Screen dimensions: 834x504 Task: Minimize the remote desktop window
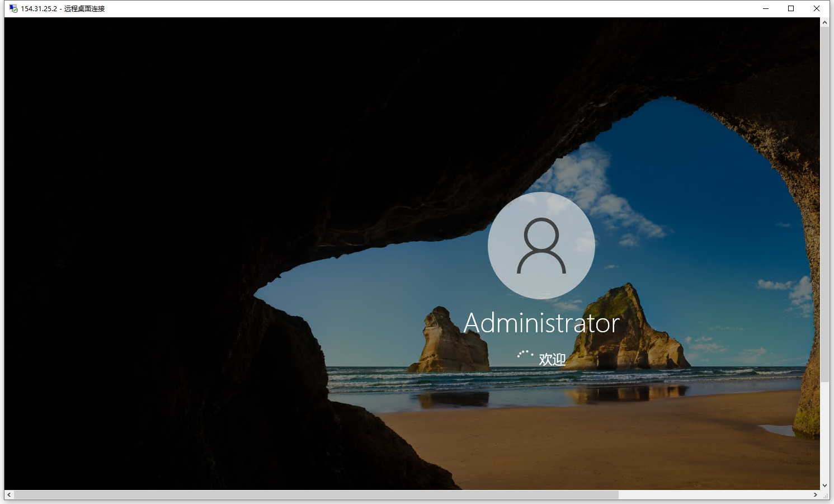pyautogui.click(x=765, y=8)
